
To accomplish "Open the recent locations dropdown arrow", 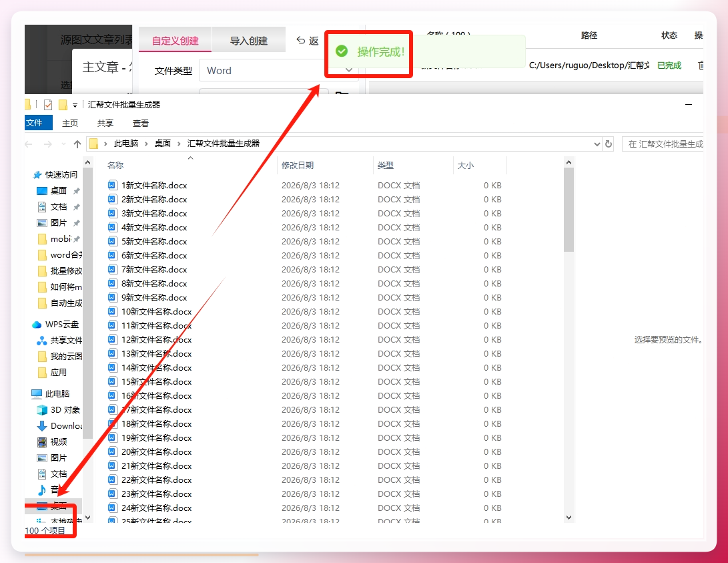I will [x=63, y=144].
